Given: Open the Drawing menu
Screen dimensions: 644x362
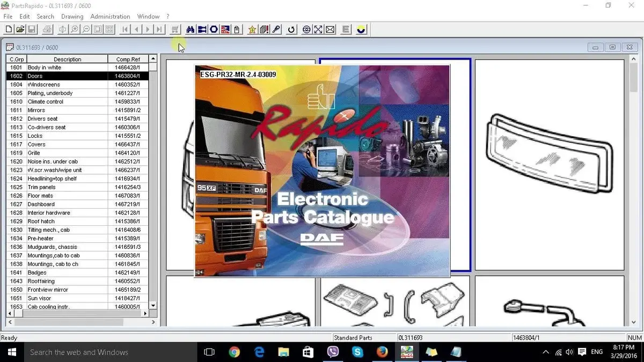Looking at the screenshot, I should [x=72, y=17].
